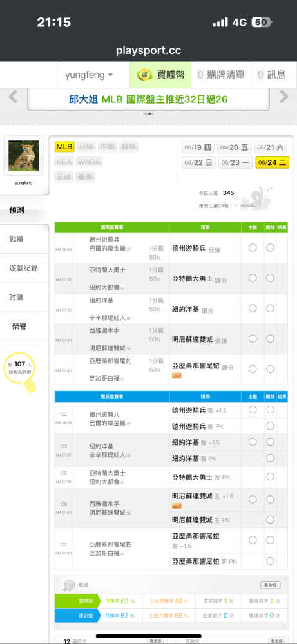Open the cheetah profile avatar
This screenshot has width=297, height=644.
tap(23, 156)
